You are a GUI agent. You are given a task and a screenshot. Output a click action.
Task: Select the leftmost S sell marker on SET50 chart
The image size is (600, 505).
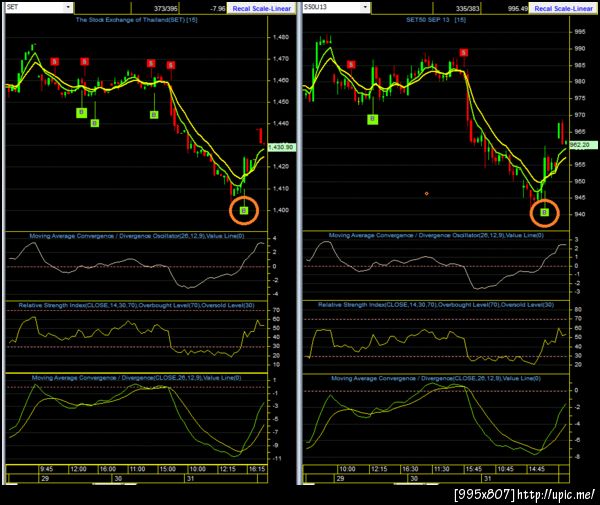coord(351,65)
